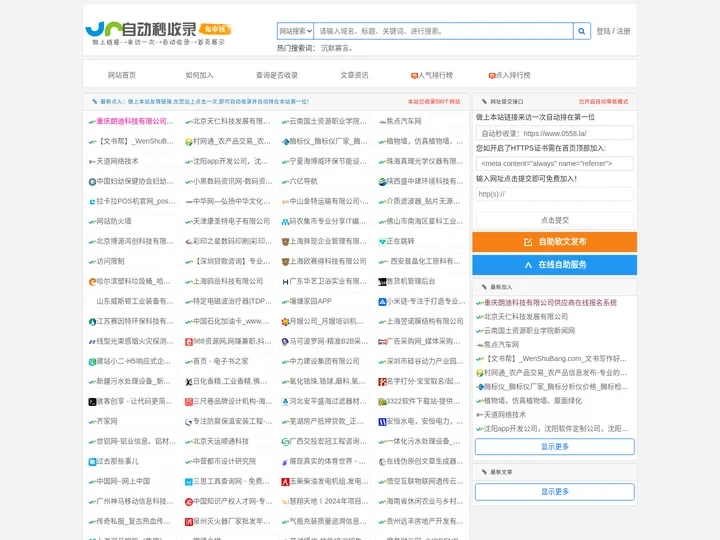Select the meta referrer code field
720x540 pixels.
point(555,163)
